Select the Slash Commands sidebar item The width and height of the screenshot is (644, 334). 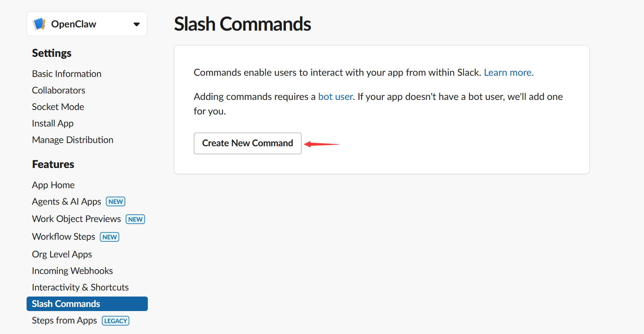coord(66,304)
